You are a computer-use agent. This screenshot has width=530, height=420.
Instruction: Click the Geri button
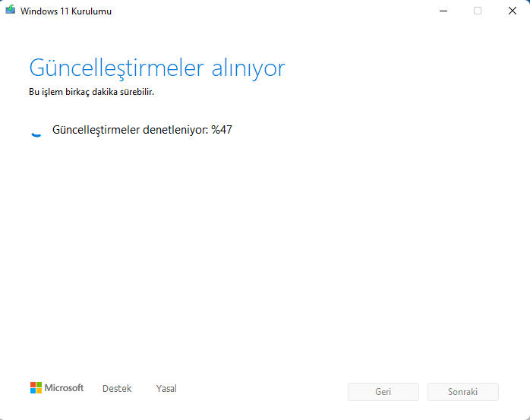383,392
